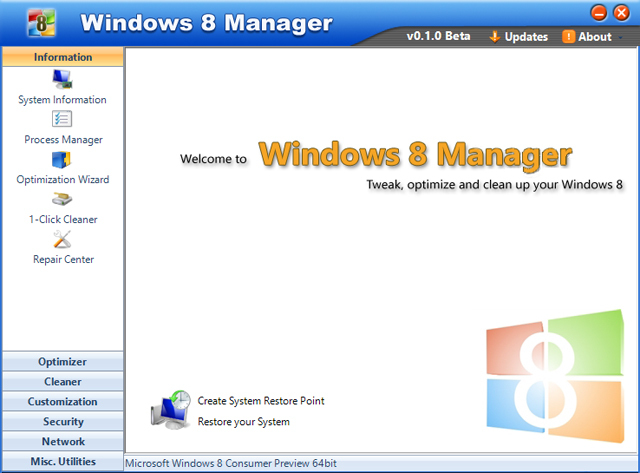Expand the Cleaner sidebar section
Screen dimensions: 640x473
click(62, 382)
